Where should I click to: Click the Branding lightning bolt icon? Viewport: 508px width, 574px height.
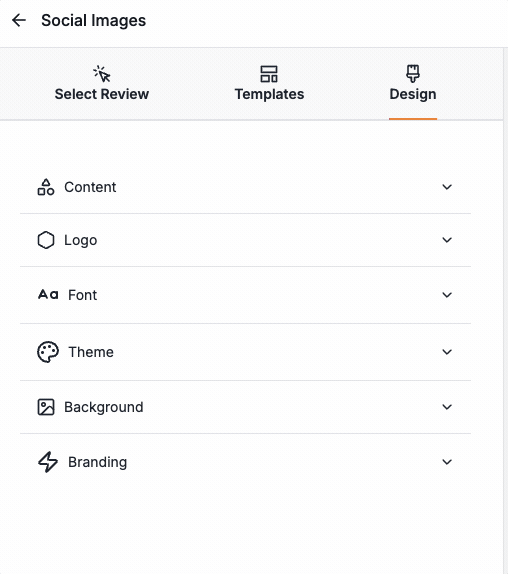click(48, 462)
